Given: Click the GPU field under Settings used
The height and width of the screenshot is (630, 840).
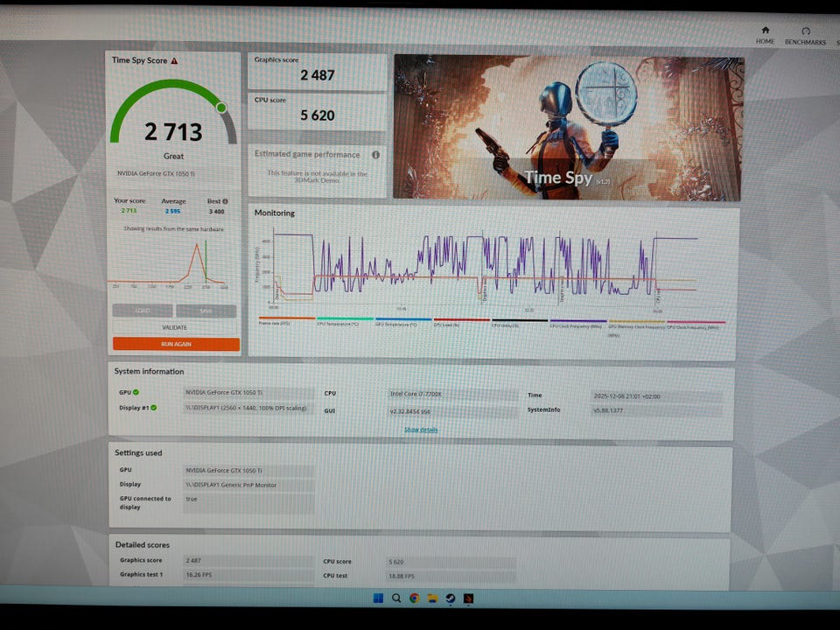Looking at the screenshot, I should click(x=248, y=471).
